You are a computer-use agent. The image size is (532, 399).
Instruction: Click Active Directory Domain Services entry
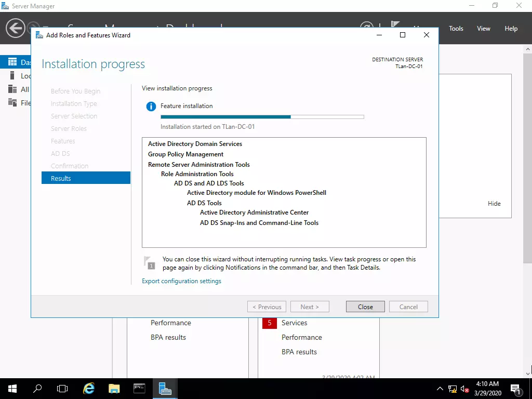point(195,144)
